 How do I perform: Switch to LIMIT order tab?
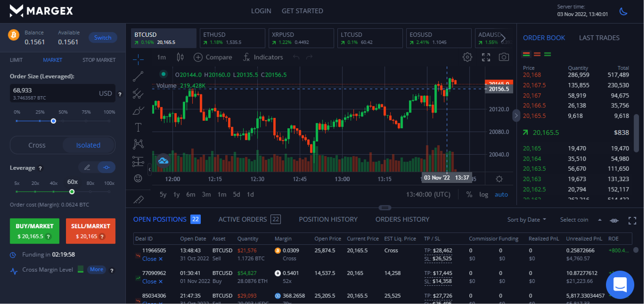(16, 60)
